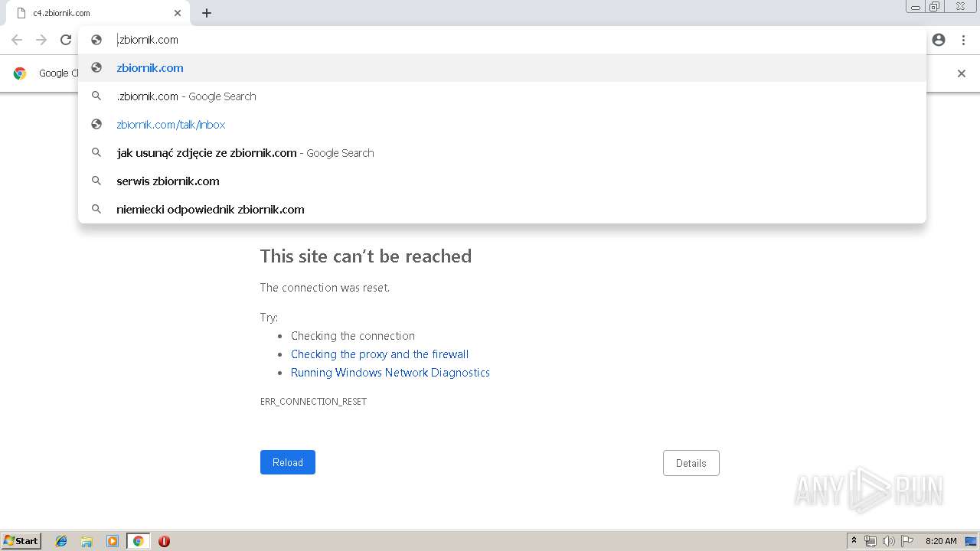This screenshot has width=980, height=551.
Task: Show hidden system tray icons
Action: [854, 541]
